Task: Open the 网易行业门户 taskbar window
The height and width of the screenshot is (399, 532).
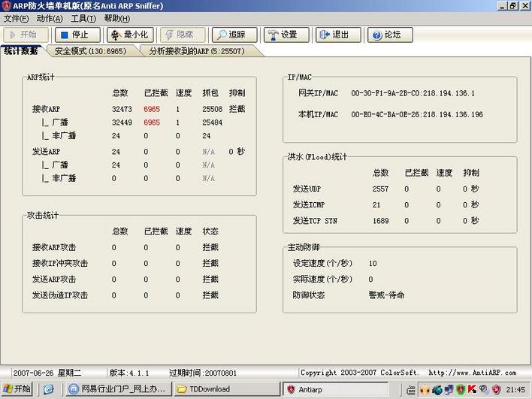Action: pyautogui.click(x=117, y=389)
